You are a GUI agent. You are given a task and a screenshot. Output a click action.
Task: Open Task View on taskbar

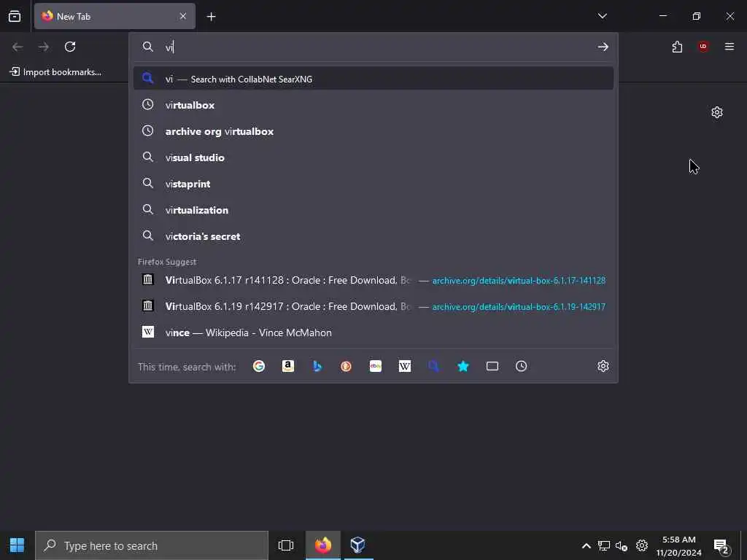coord(286,545)
